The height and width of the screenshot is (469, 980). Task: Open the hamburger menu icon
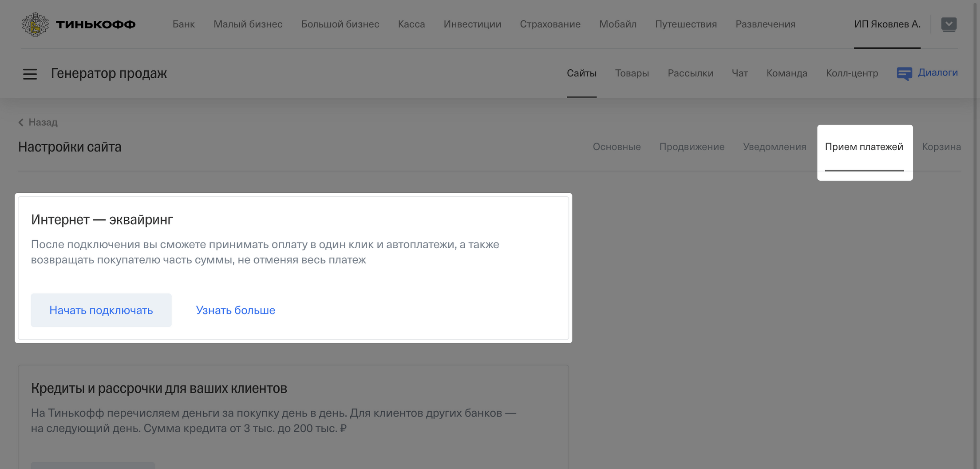point(30,74)
